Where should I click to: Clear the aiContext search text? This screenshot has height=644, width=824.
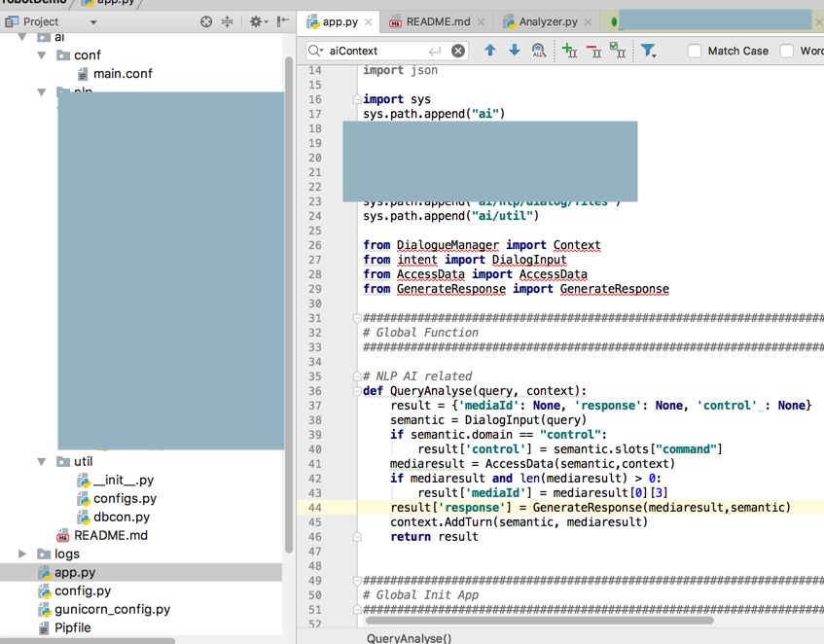coord(458,51)
